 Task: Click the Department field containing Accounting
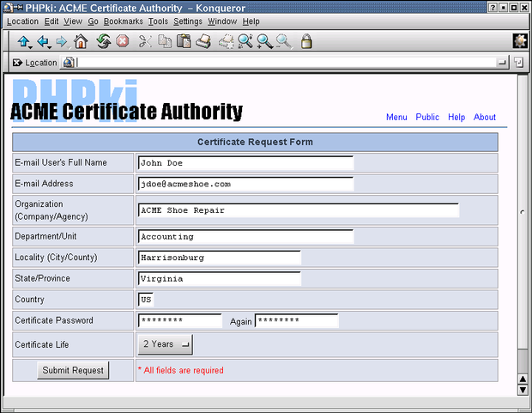[x=246, y=237]
